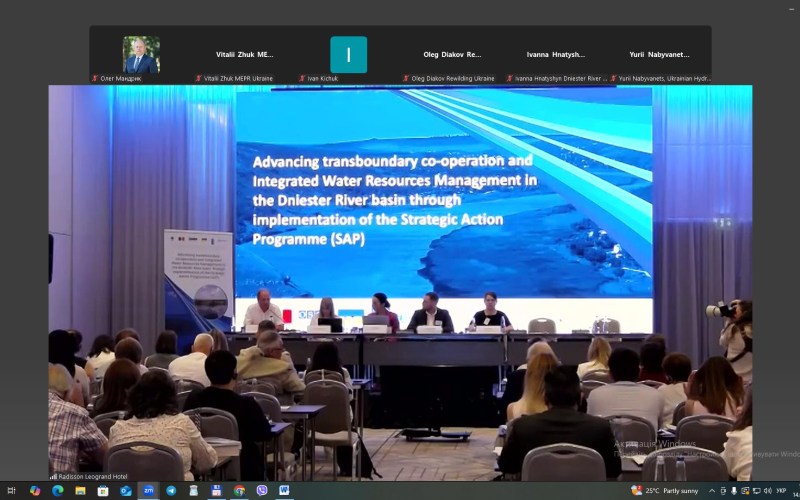
Task: Open the weather widget showing 25°C
Action: tap(665, 491)
